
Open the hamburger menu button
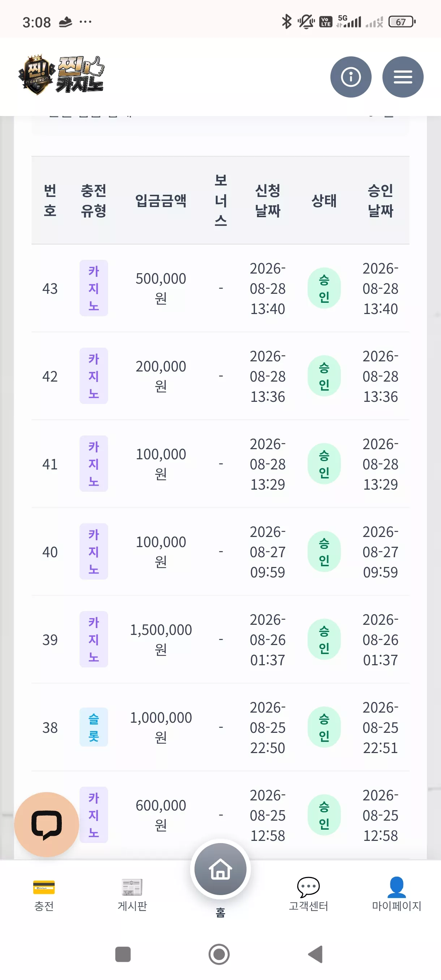tap(403, 77)
